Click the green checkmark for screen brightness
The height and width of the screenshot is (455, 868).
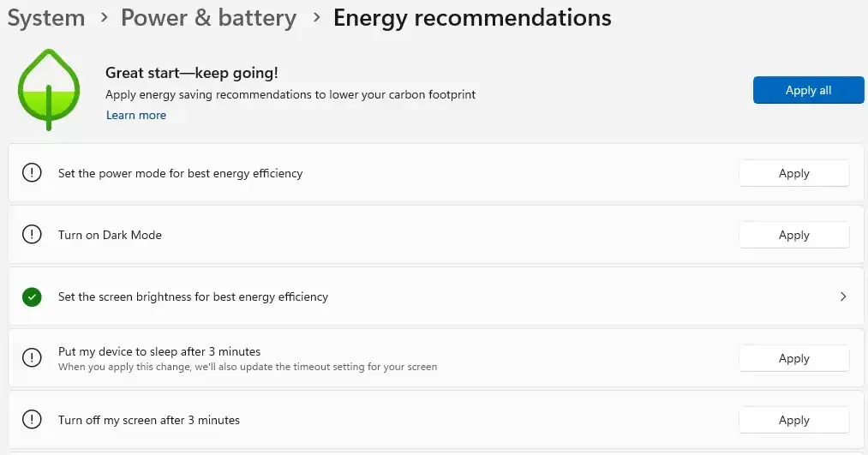32,296
